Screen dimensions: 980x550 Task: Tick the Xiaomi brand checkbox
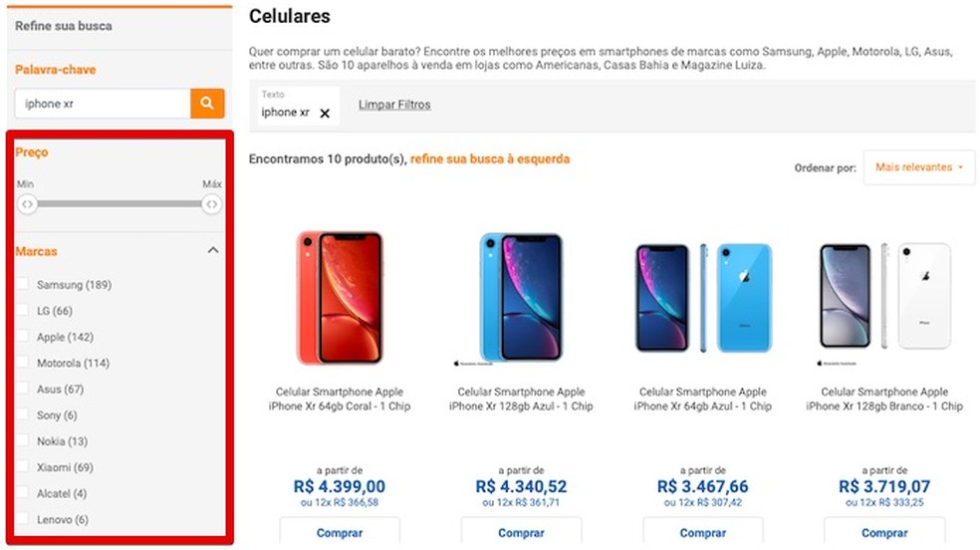pyautogui.click(x=23, y=467)
